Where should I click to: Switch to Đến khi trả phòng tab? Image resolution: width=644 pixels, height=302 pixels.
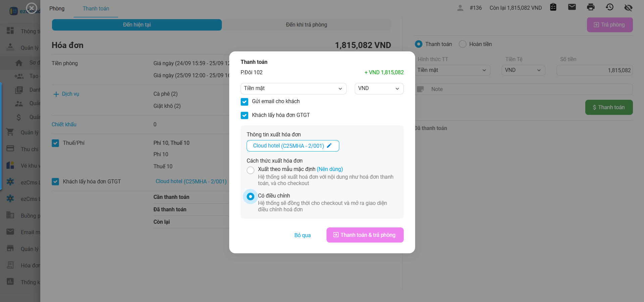point(306,25)
